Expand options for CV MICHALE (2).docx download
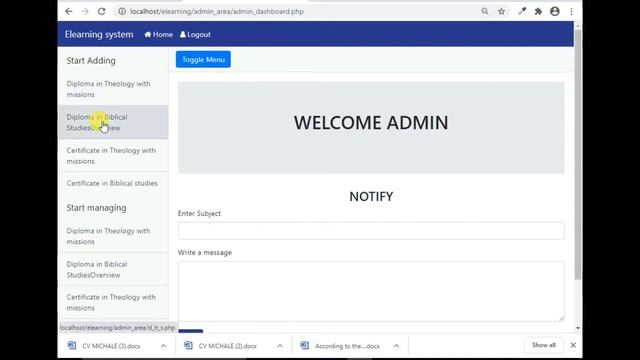This screenshot has width=640, height=360. [x=280, y=346]
